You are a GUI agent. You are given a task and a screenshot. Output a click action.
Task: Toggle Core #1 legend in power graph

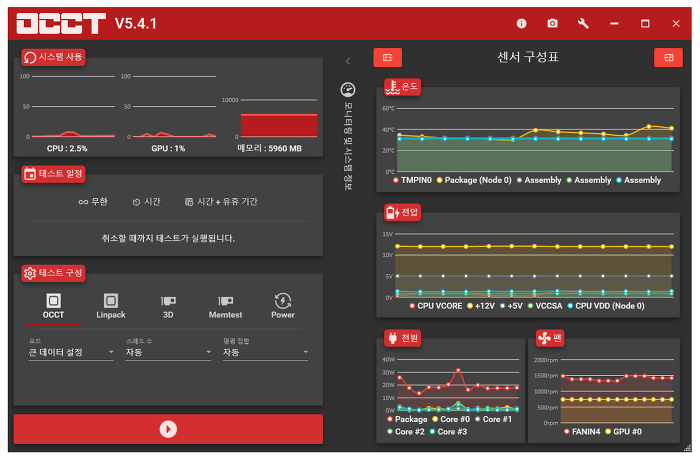tap(493, 419)
